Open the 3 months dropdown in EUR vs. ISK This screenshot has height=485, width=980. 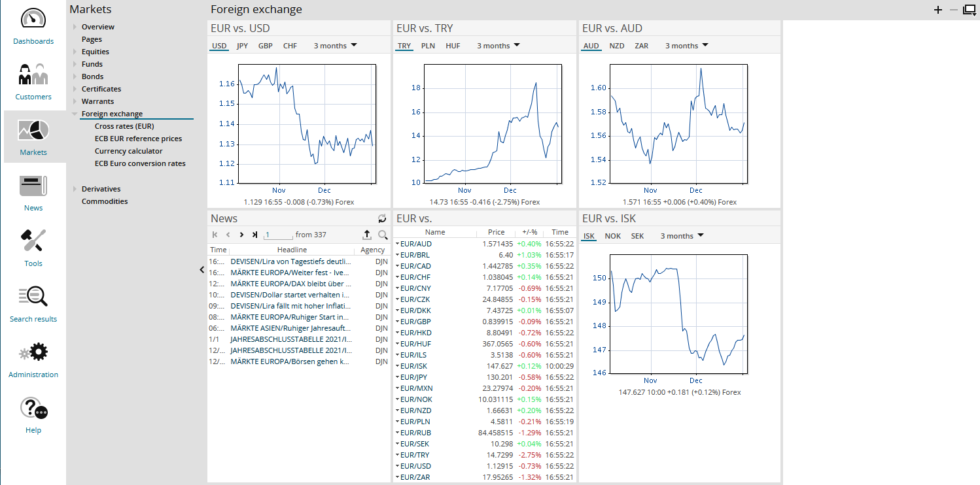(x=682, y=236)
